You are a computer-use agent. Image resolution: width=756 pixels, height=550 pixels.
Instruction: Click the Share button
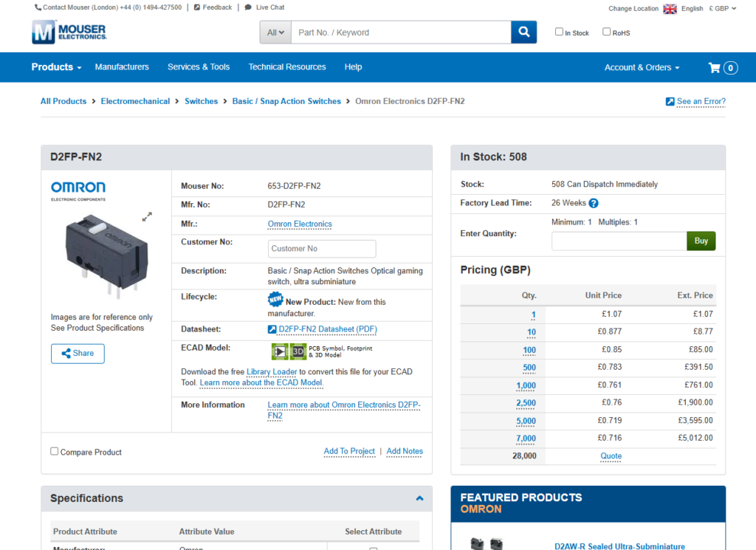pos(78,354)
